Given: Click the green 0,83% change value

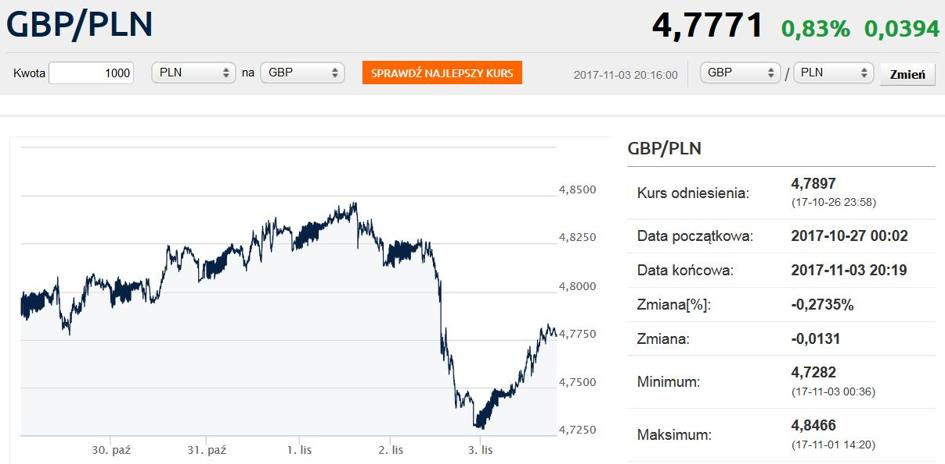Looking at the screenshot, I should click(x=816, y=28).
